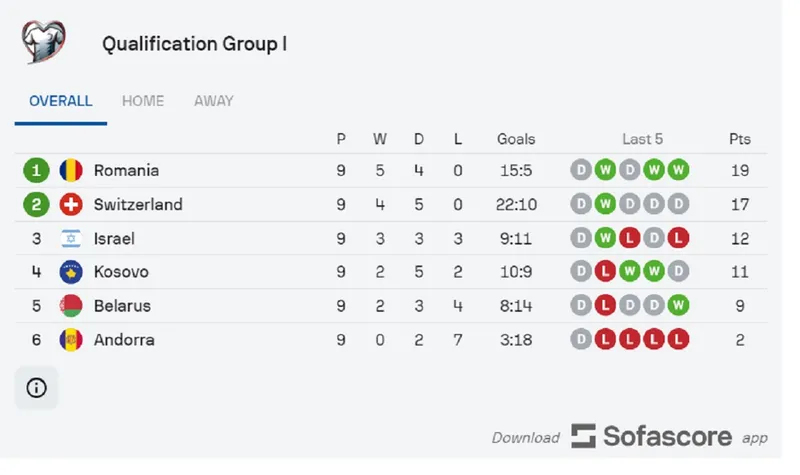Click the Romania flag icon
This screenshot has width=800, height=475.
point(71,170)
